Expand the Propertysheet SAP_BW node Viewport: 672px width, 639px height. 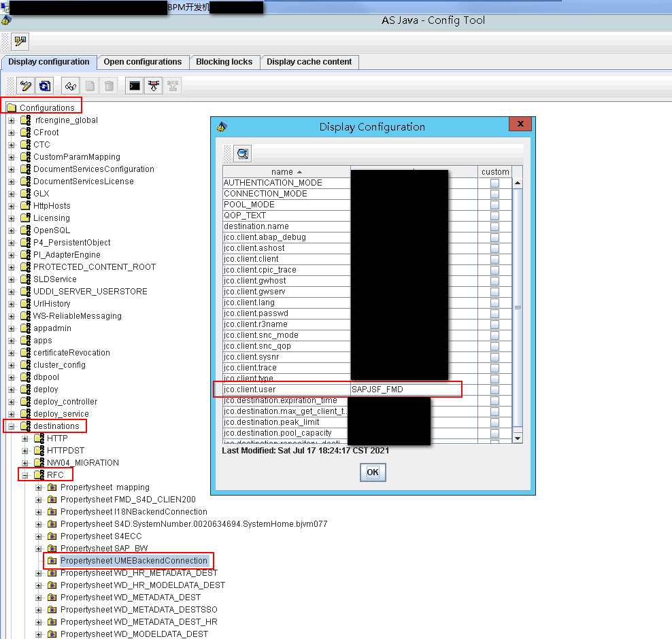click(x=39, y=549)
